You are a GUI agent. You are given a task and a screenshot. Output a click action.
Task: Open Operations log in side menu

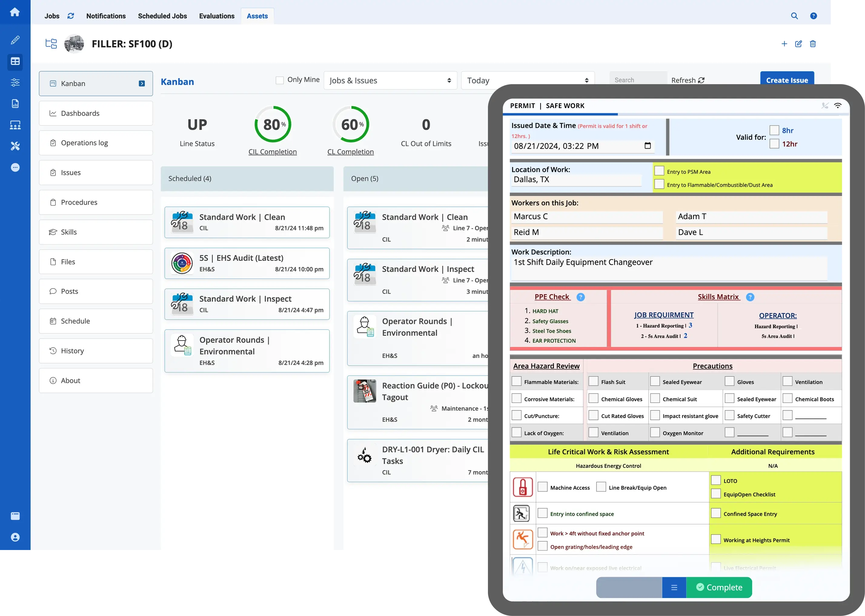pyautogui.click(x=96, y=143)
